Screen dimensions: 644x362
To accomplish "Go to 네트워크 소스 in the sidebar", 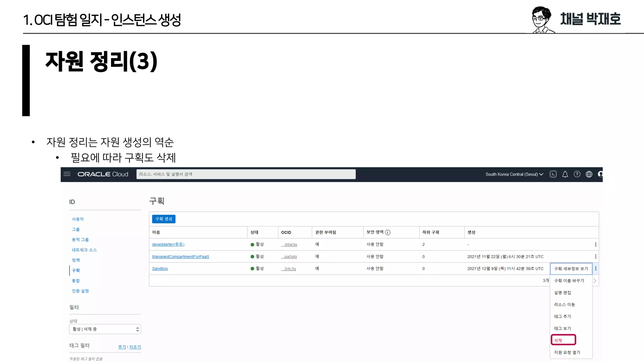I will point(84,250).
